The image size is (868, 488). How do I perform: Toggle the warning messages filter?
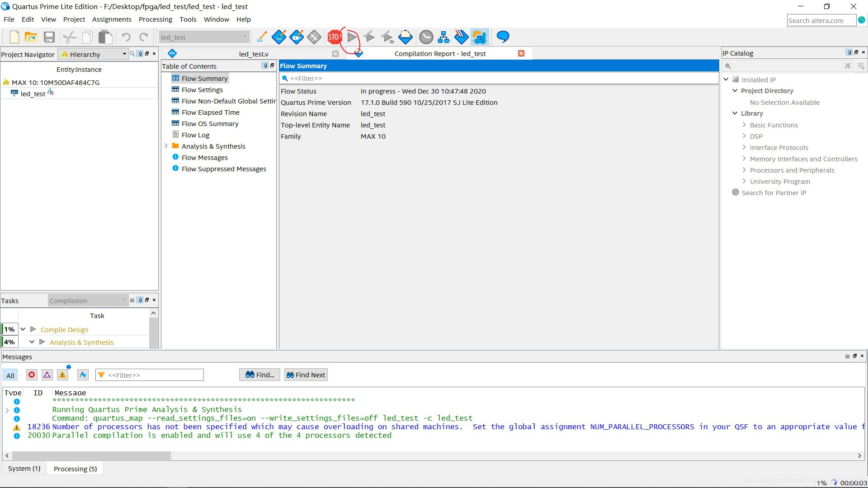click(x=62, y=375)
